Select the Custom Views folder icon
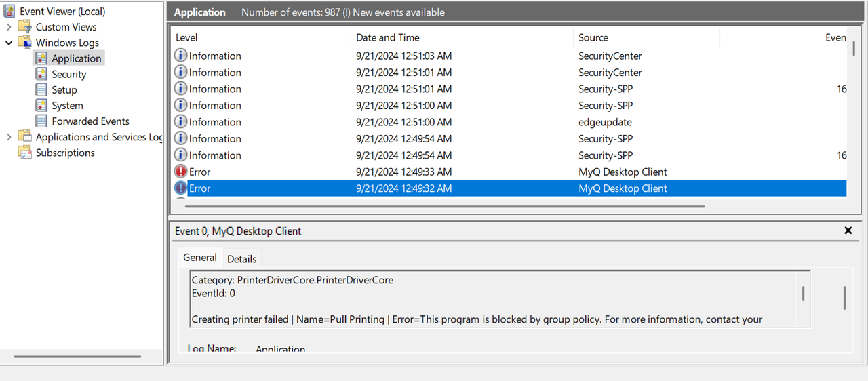Screen dimensions: 868x381 (25, 27)
